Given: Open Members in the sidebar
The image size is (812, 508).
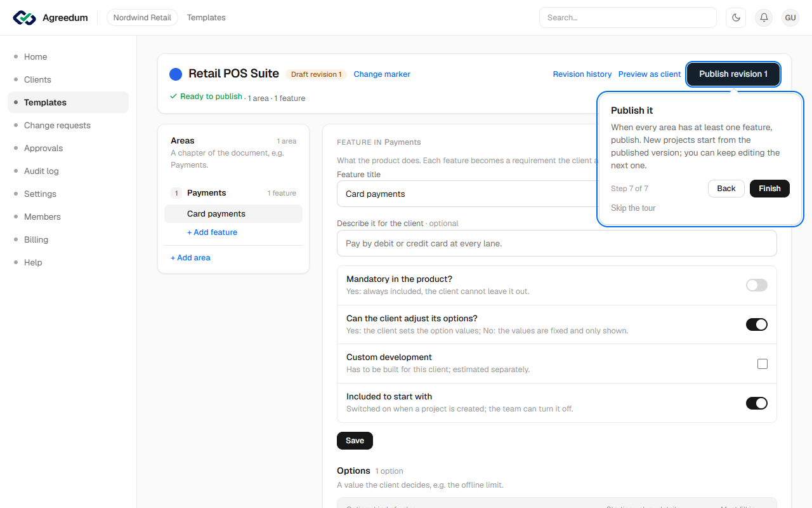Looking at the screenshot, I should [x=69, y=217].
